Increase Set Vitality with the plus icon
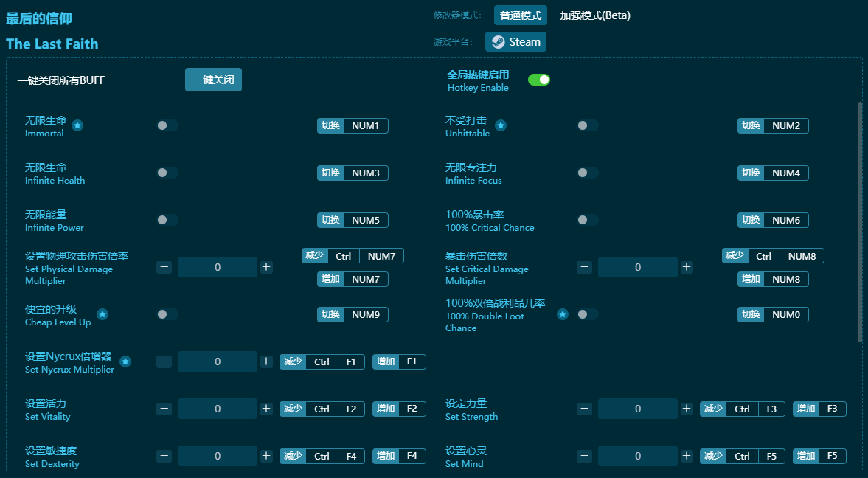The height and width of the screenshot is (478, 868). tap(266, 409)
